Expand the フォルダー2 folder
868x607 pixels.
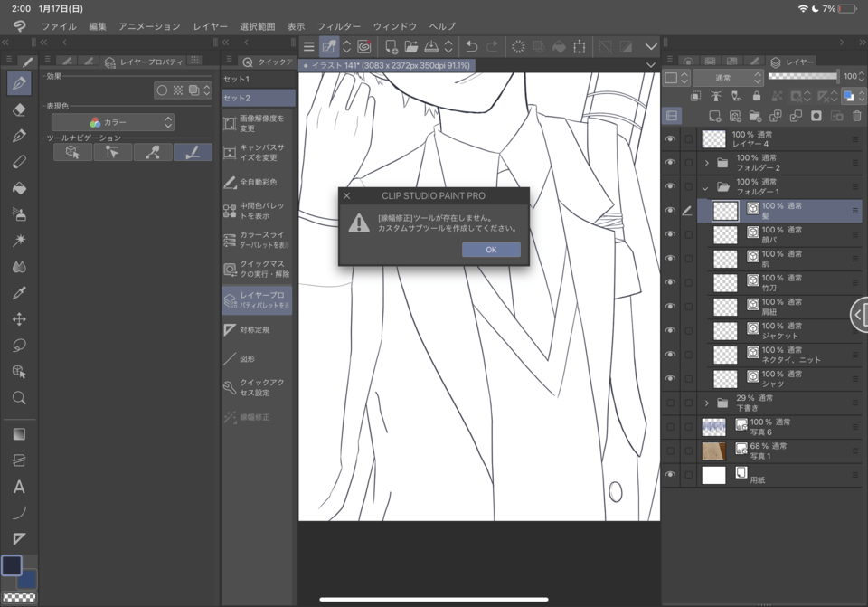click(x=708, y=163)
